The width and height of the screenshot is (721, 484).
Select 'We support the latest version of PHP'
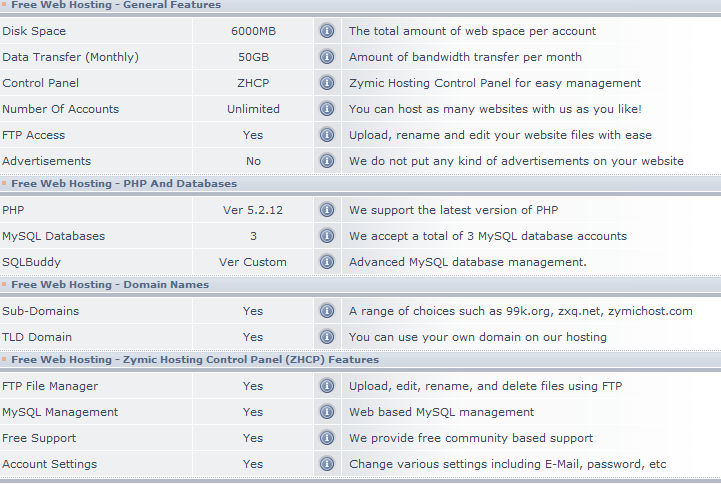pyautogui.click(x=453, y=210)
